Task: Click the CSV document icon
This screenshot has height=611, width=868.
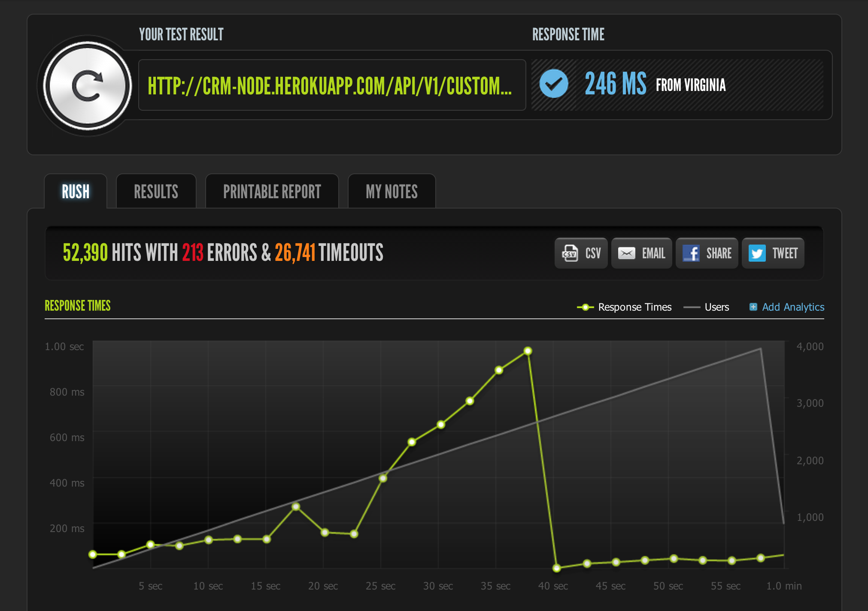Action: pos(570,253)
